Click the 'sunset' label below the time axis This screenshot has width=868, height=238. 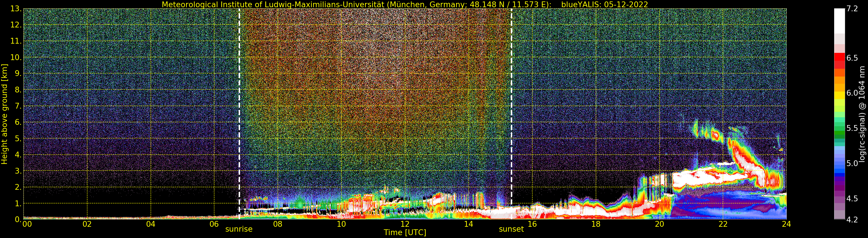coord(511,229)
